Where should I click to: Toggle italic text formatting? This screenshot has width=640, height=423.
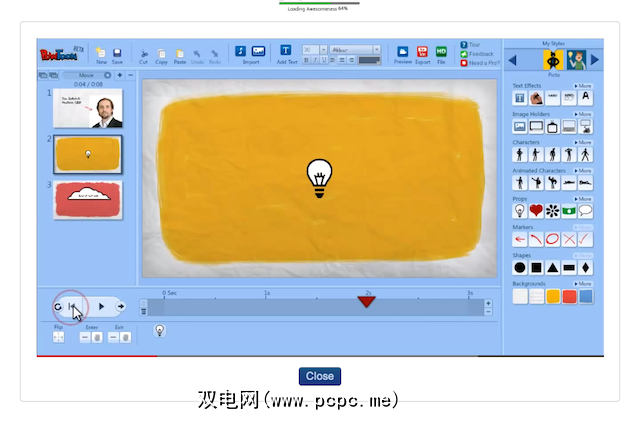[313, 60]
